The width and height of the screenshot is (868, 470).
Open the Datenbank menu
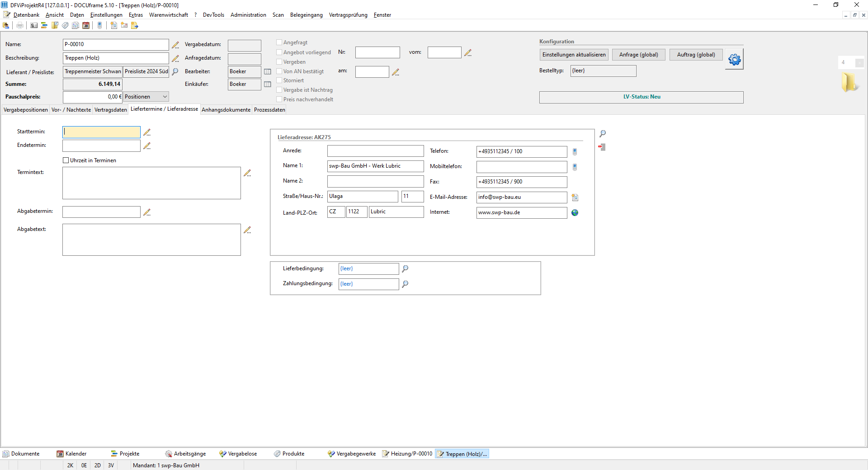pyautogui.click(x=26, y=15)
